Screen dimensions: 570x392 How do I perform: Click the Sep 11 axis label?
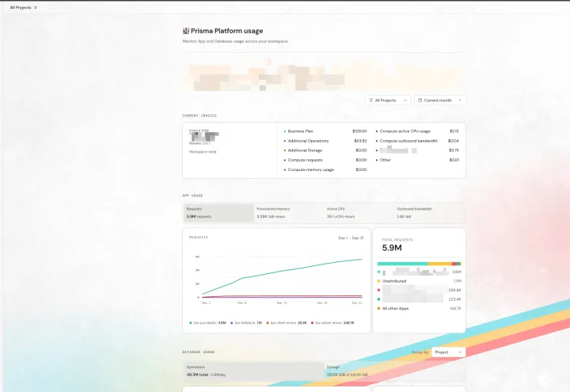(282, 303)
